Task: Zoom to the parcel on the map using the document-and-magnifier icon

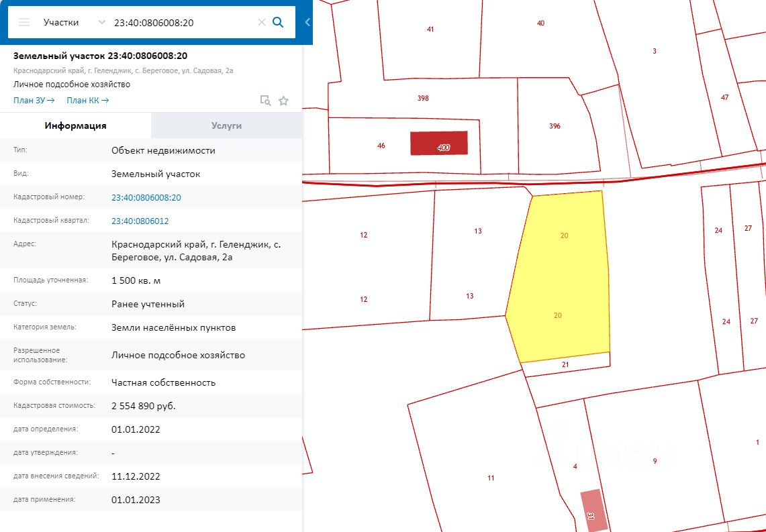Action: (x=265, y=101)
